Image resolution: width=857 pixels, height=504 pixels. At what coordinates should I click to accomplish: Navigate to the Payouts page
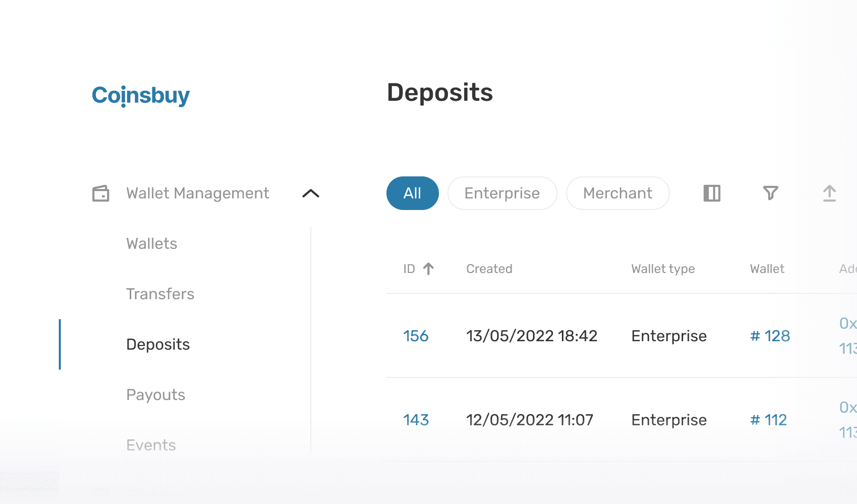[155, 394]
